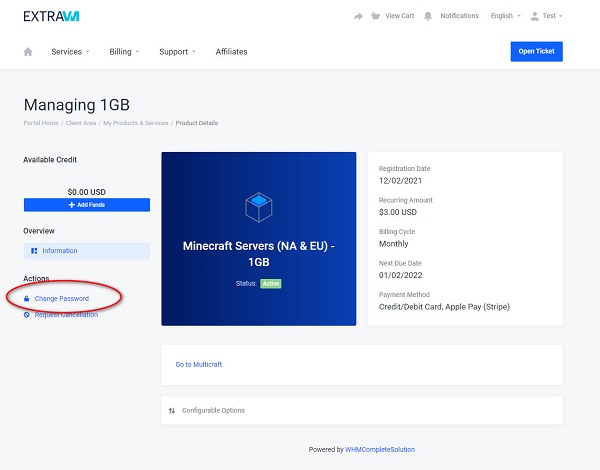Open Notifications

(459, 16)
